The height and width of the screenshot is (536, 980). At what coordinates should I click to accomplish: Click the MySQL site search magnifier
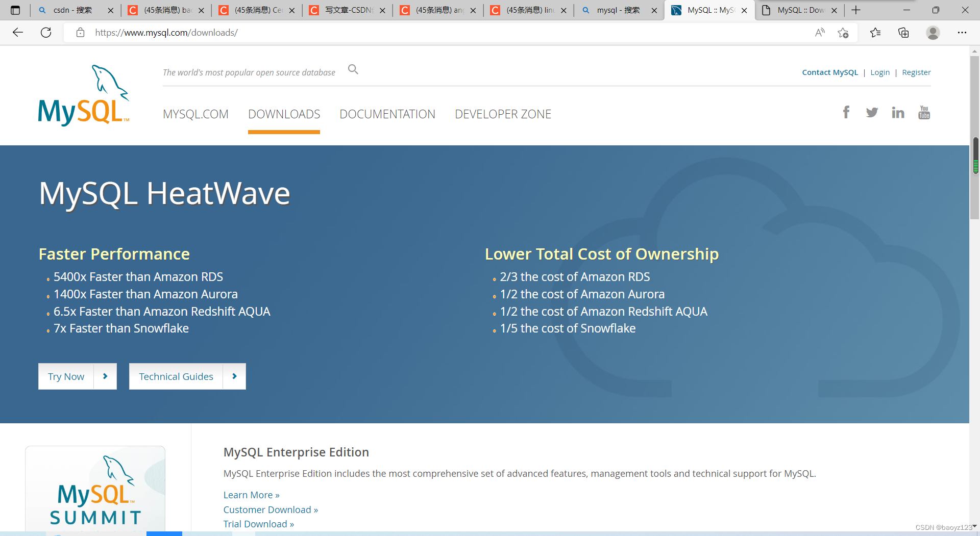click(353, 69)
